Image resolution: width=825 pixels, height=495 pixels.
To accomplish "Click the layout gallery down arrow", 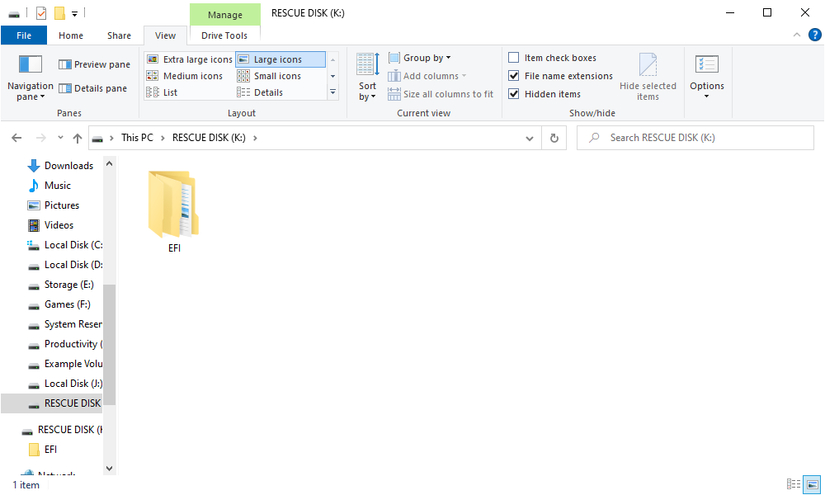I will [x=333, y=76].
